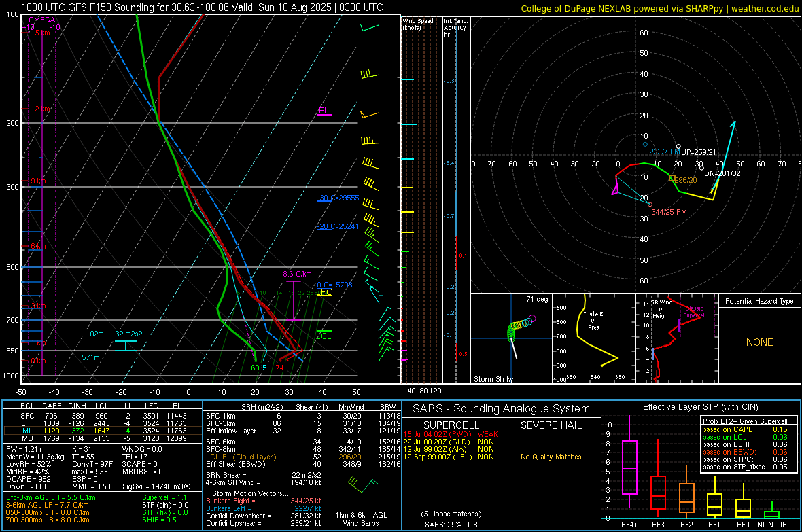This screenshot has height=532, width=802.
Task: Select the highlighted ML parcel row
Action: pyautogui.click(x=103, y=431)
